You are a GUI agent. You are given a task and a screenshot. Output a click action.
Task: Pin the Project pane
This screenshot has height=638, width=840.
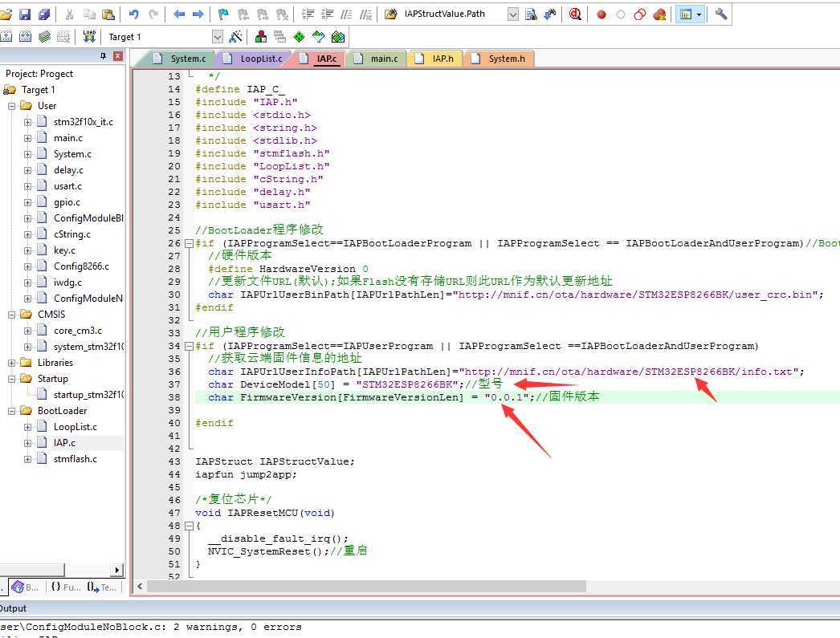(103, 56)
